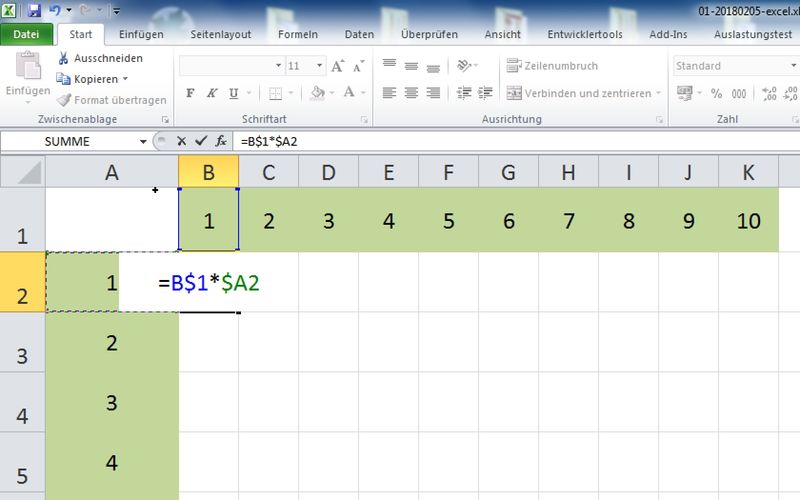Click the font color A icon
The height and width of the screenshot is (500, 800).
point(349,92)
